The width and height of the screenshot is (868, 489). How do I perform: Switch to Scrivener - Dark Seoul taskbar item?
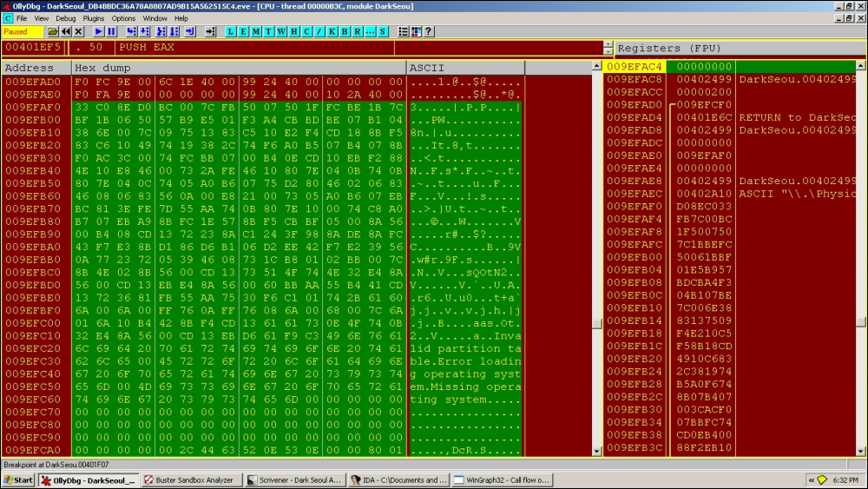click(x=295, y=480)
